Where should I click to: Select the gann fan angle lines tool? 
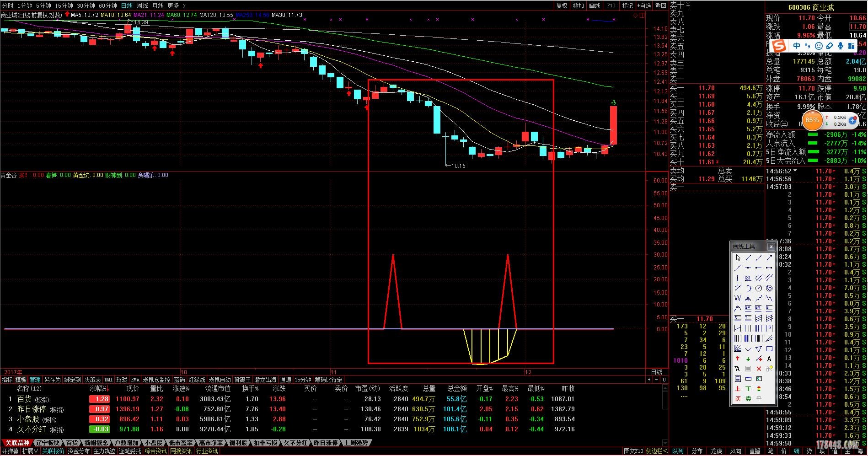(x=738, y=349)
